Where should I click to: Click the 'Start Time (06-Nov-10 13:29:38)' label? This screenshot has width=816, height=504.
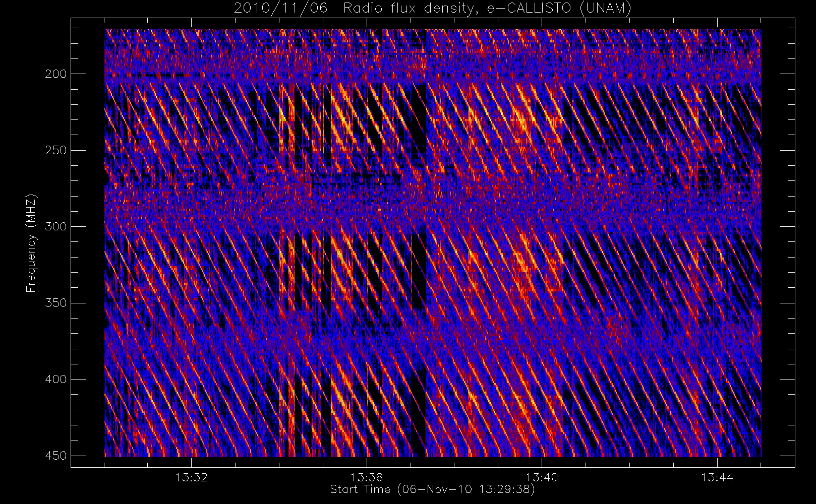432,489
